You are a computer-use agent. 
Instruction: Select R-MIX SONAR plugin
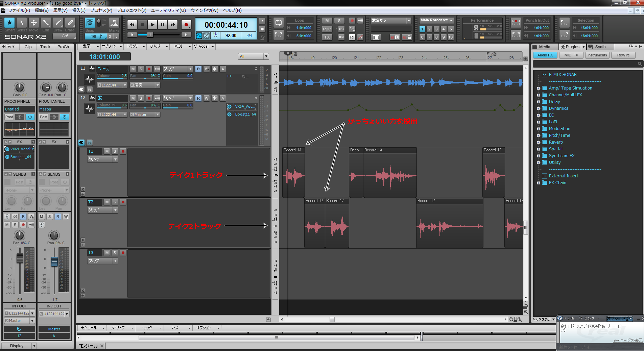click(563, 75)
